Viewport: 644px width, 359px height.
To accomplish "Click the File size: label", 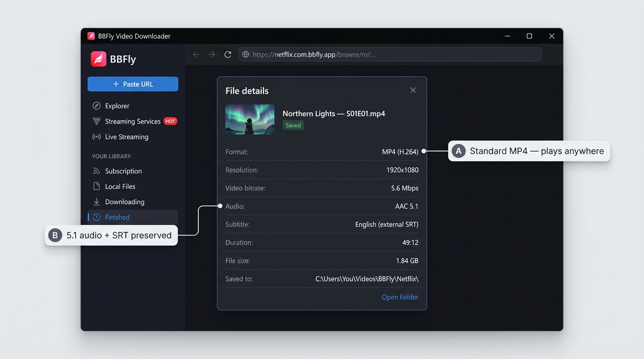I will pos(238,261).
